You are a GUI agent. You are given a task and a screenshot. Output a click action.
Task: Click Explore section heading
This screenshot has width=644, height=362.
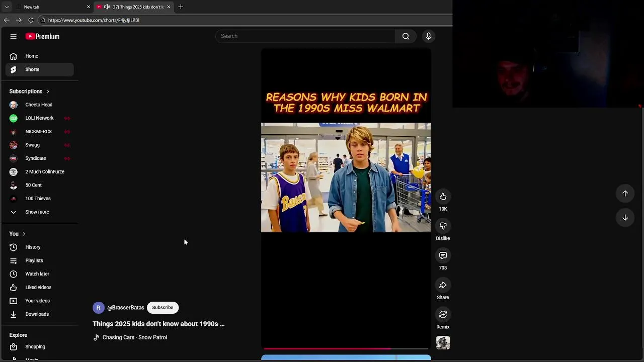pos(18,335)
